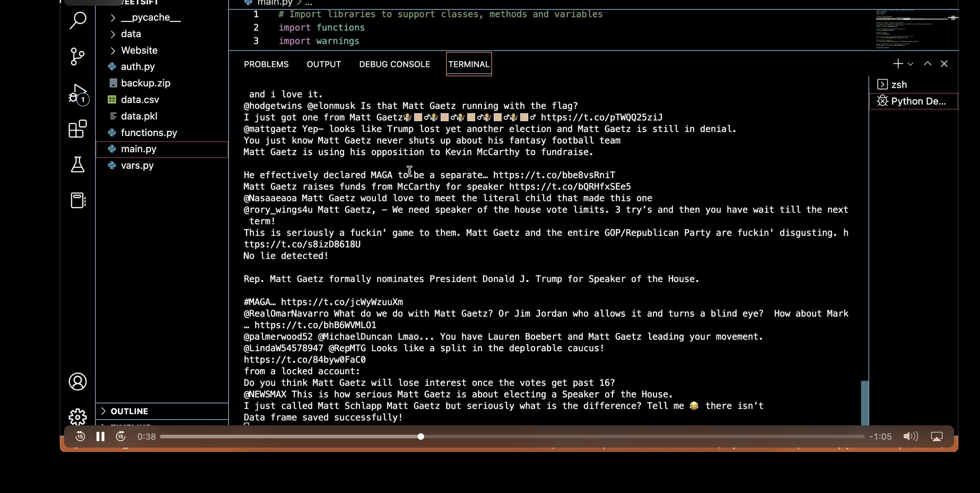Rewind video 15 seconds
The height and width of the screenshot is (493, 980).
pyautogui.click(x=80, y=437)
